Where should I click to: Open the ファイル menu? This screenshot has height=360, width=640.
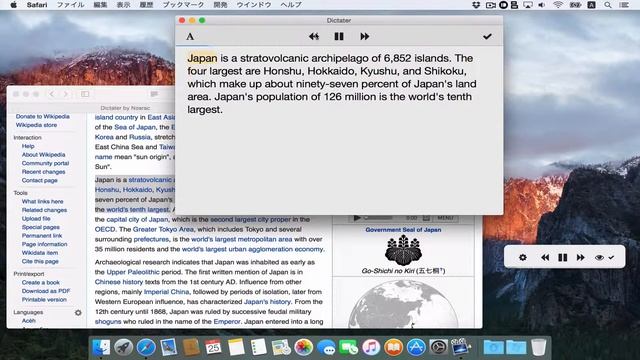(70, 5)
